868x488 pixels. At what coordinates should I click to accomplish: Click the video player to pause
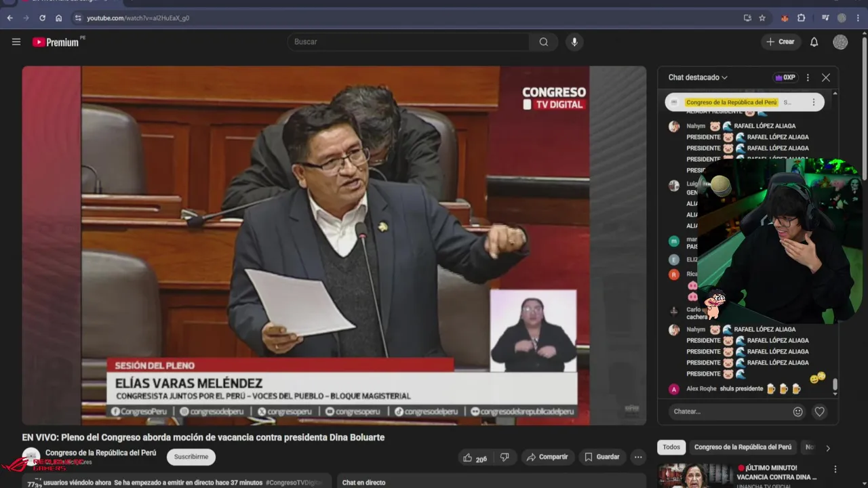(334, 244)
